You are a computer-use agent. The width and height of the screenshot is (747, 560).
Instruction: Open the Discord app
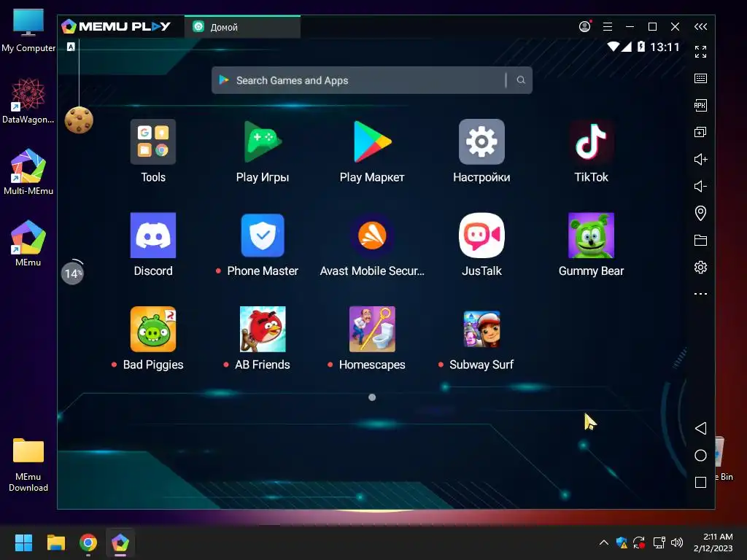pos(153,236)
